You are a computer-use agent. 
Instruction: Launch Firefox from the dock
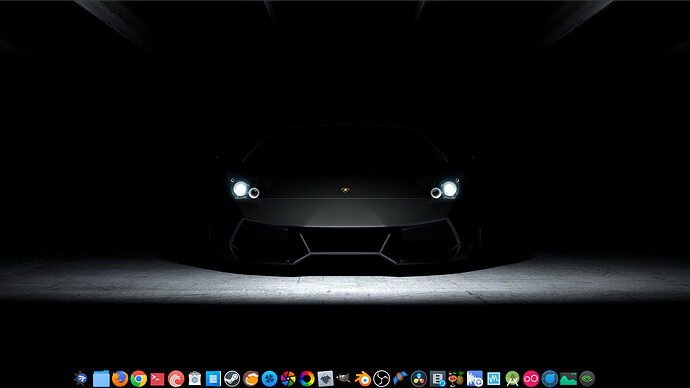[x=120, y=378]
